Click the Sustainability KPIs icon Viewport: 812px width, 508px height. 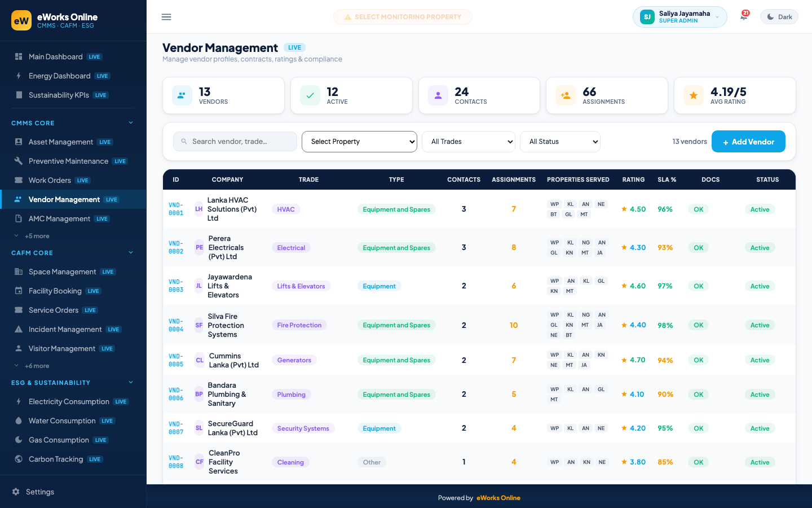tap(19, 95)
